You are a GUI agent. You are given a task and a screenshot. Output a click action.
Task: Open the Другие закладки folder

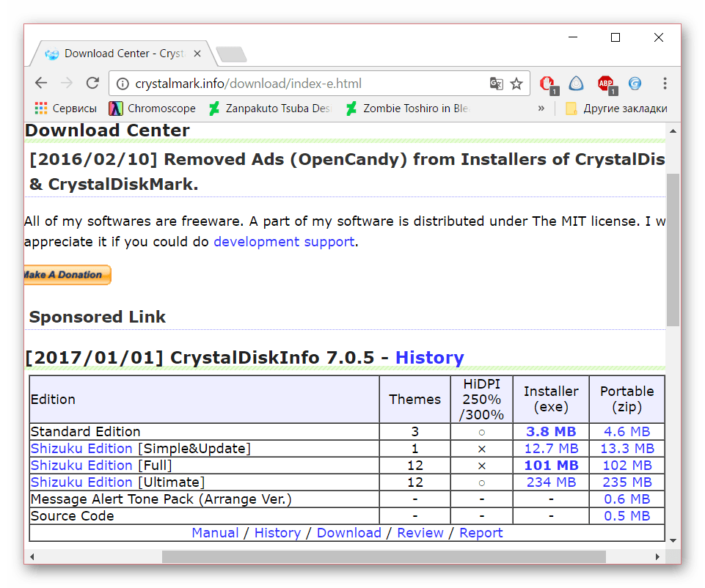[x=616, y=109]
